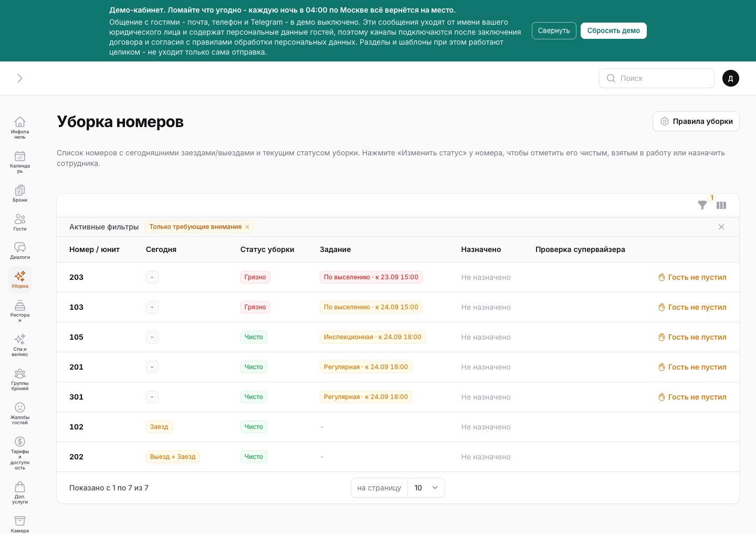This screenshot has width=756, height=534.
Task: Open Жалобы гостей sad-face icon
Action: (x=20, y=413)
